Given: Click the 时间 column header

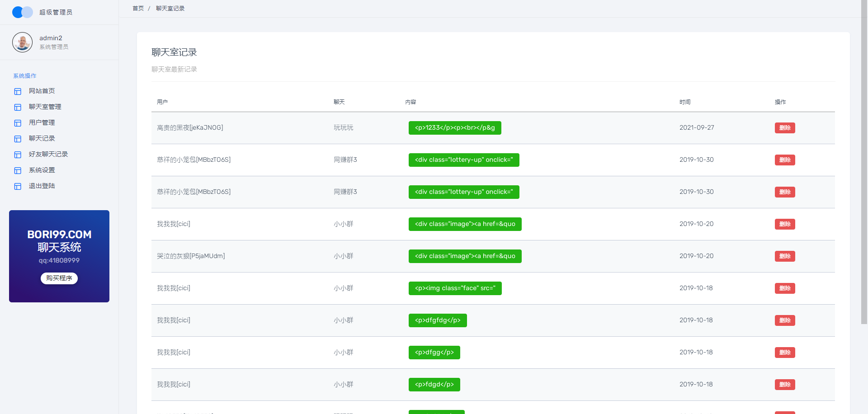Looking at the screenshot, I should pyautogui.click(x=685, y=102).
